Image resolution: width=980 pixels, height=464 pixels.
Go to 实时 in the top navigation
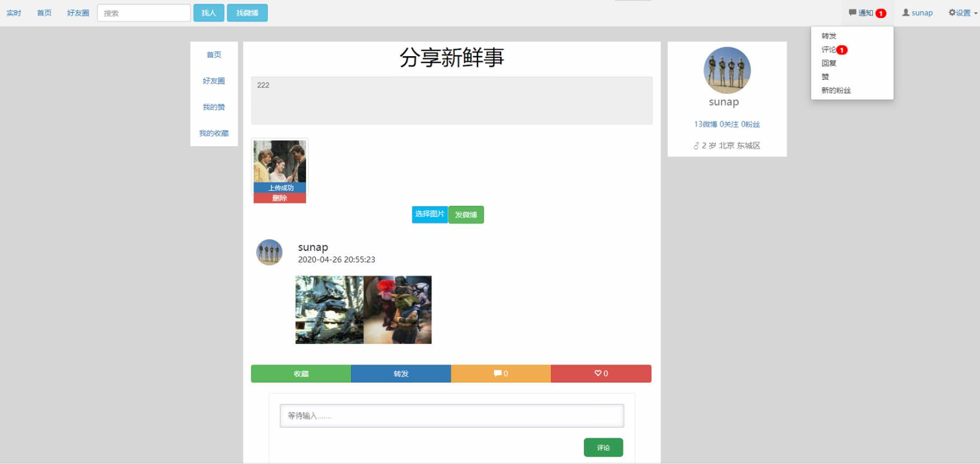point(14,13)
